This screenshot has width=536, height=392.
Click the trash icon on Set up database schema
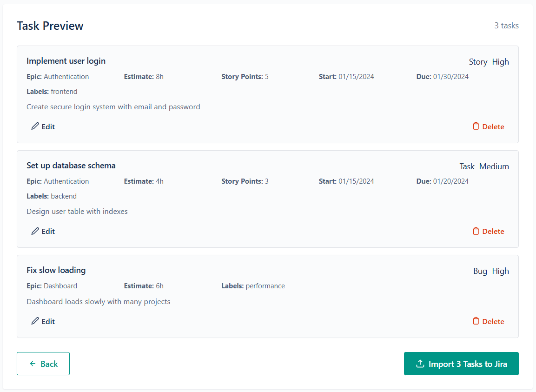[x=476, y=231]
